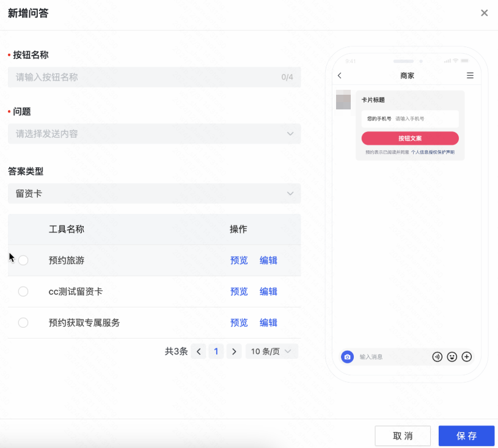498x448 pixels.
Task: Go to previous page in pagination
Action: (199, 351)
